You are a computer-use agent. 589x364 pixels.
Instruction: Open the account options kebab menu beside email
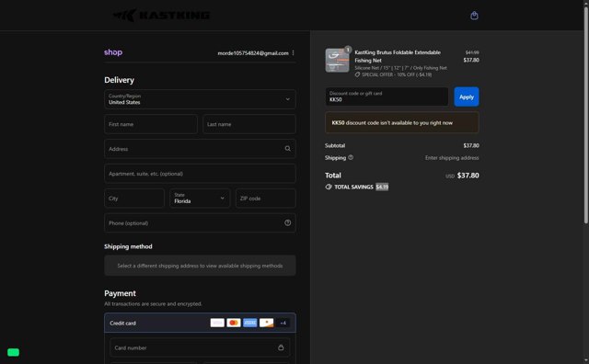click(293, 53)
